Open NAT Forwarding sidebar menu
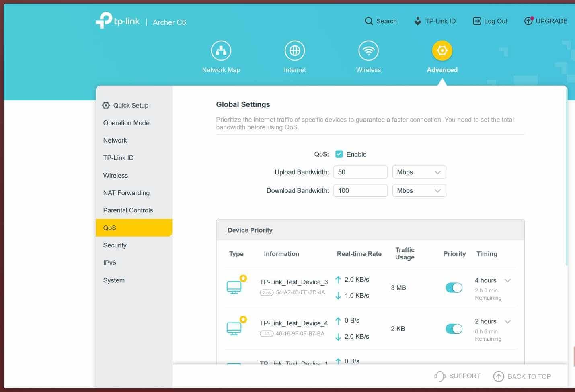Image resolution: width=575 pixels, height=392 pixels. (x=134, y=193)
